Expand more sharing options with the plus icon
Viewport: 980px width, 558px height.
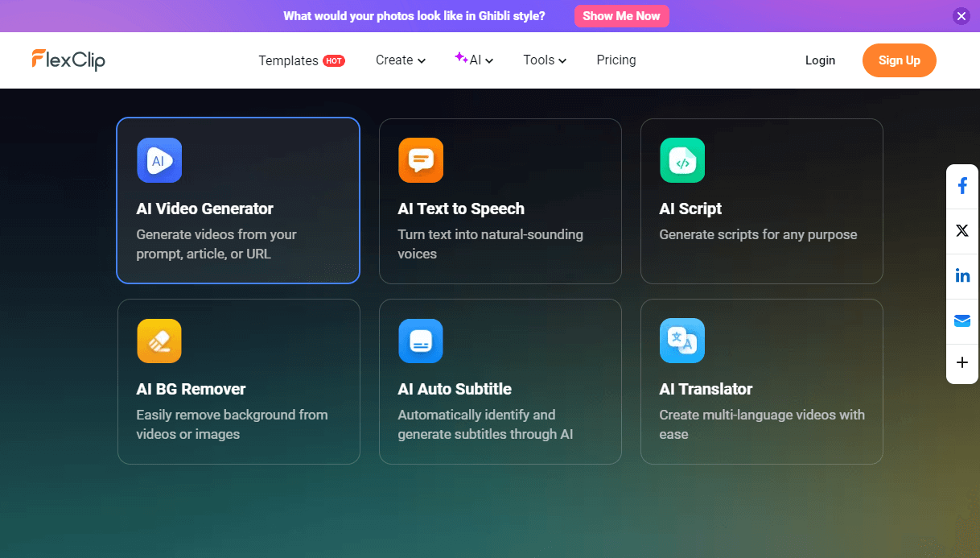click(x=962, y=364)
